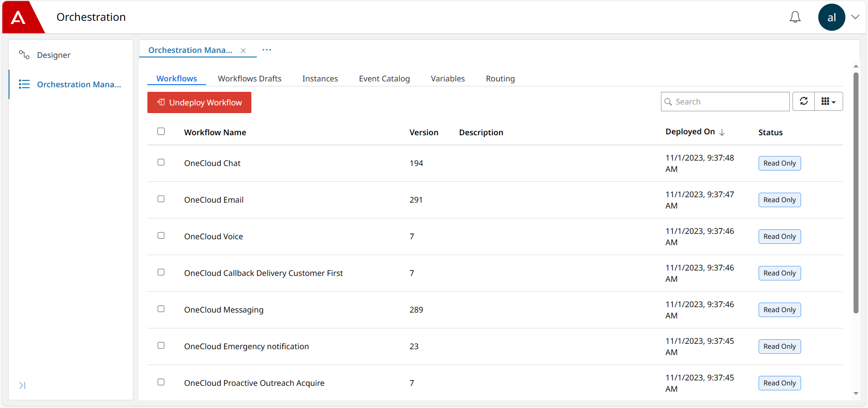Open the OneCloud Messaging workflow name
Image resolution: width=868 pixels, height=408 pixels.
coord(224,310)
